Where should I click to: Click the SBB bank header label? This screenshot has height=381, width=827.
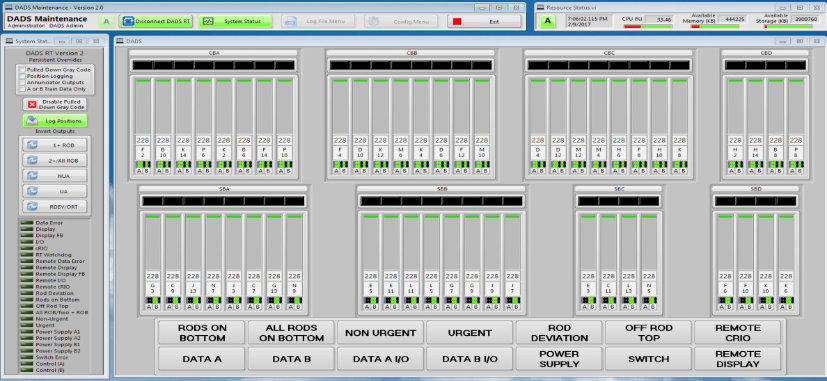click(441, 188)
